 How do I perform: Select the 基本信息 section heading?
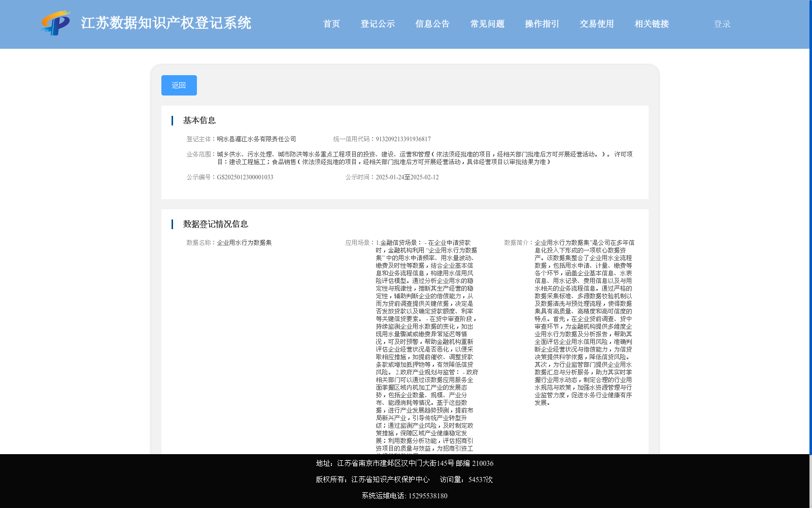199,120
